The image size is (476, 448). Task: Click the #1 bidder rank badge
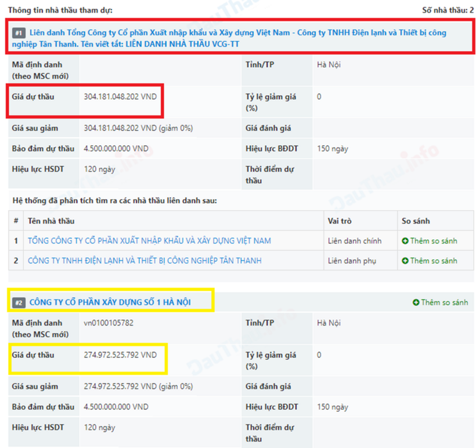pyautogui.click(x=19, y=32)
